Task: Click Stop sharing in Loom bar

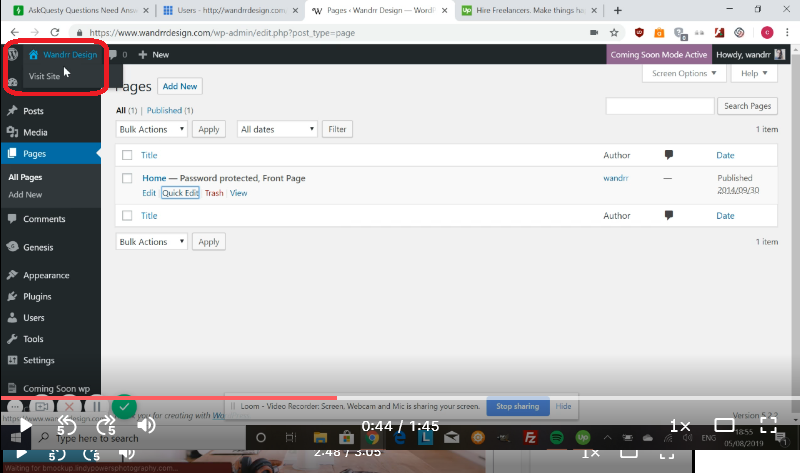Action: coord(517,406)
